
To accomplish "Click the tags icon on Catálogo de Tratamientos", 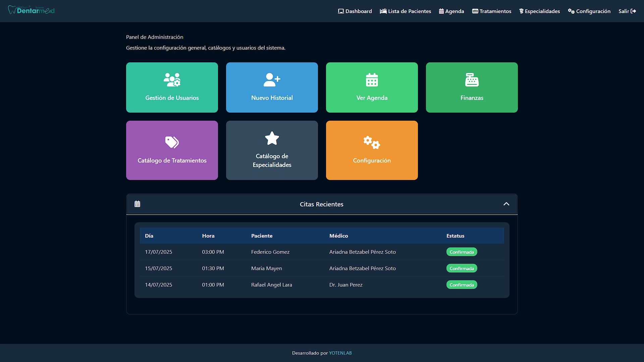I will pyautogui.click(x=172, y=142).
